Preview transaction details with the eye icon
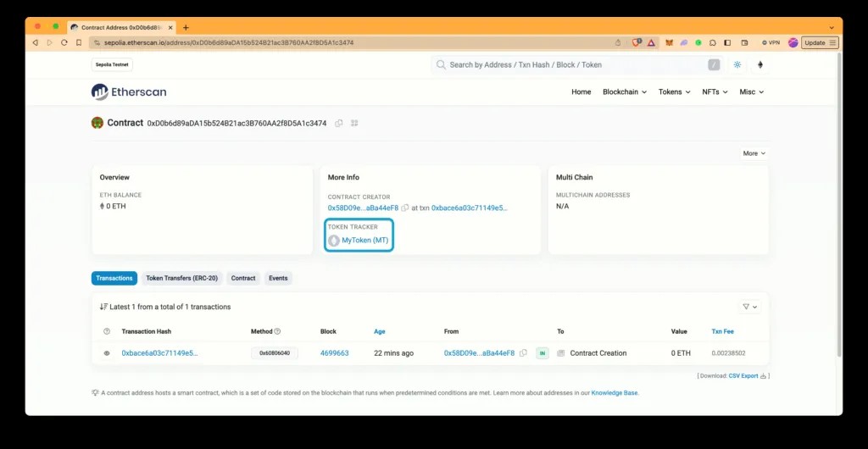868x449 pixels. (107, 352)
